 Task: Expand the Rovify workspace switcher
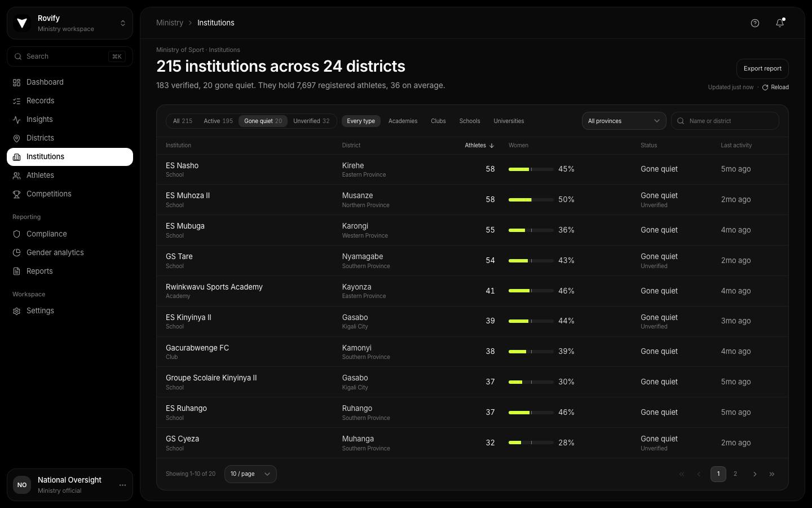click(x=70, y=23)
